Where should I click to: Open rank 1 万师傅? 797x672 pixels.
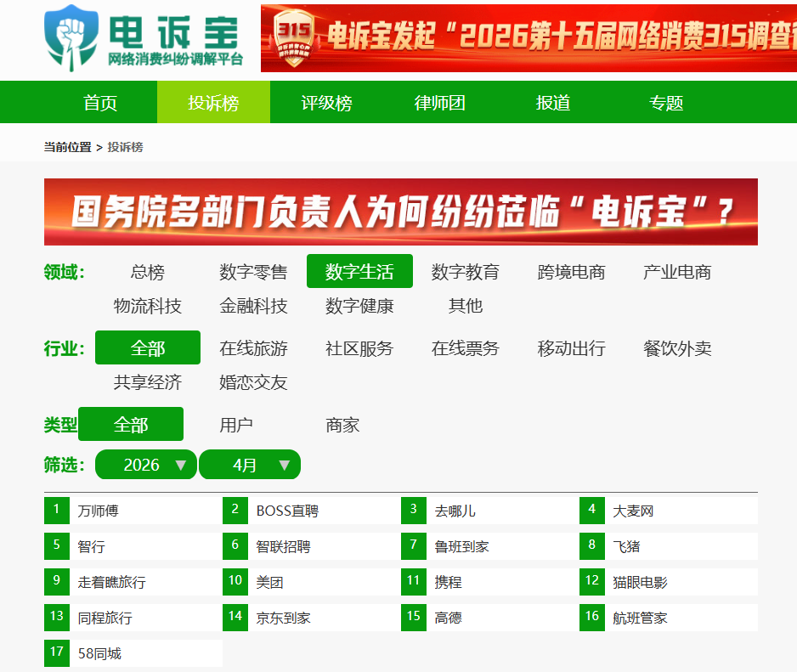tap(133, 511)
